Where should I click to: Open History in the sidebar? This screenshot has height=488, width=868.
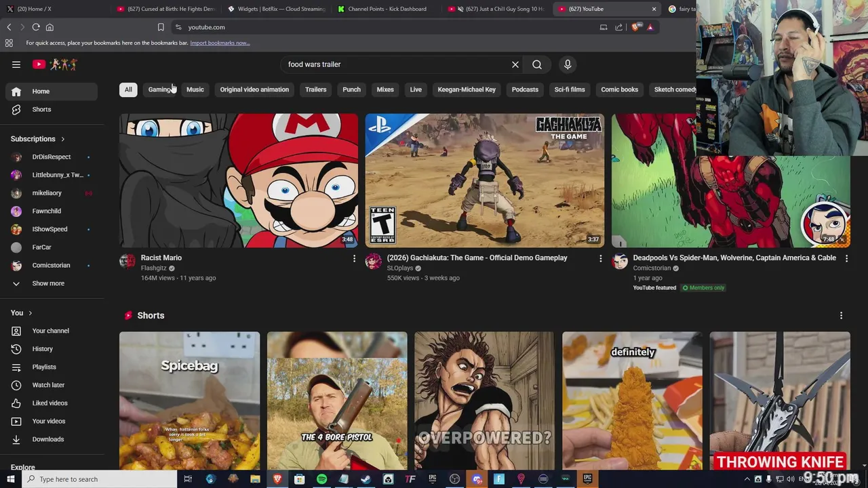pyautogui.click(x=52, y=349)
